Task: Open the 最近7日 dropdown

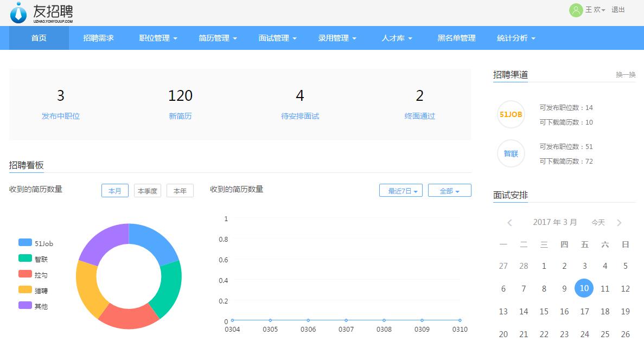Action: (401, 190)
